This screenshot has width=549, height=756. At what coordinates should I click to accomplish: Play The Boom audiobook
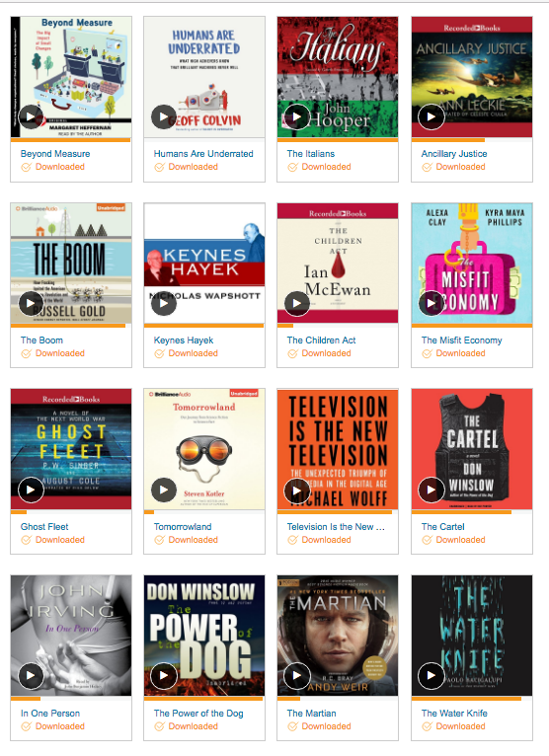[x=31, y=303]
